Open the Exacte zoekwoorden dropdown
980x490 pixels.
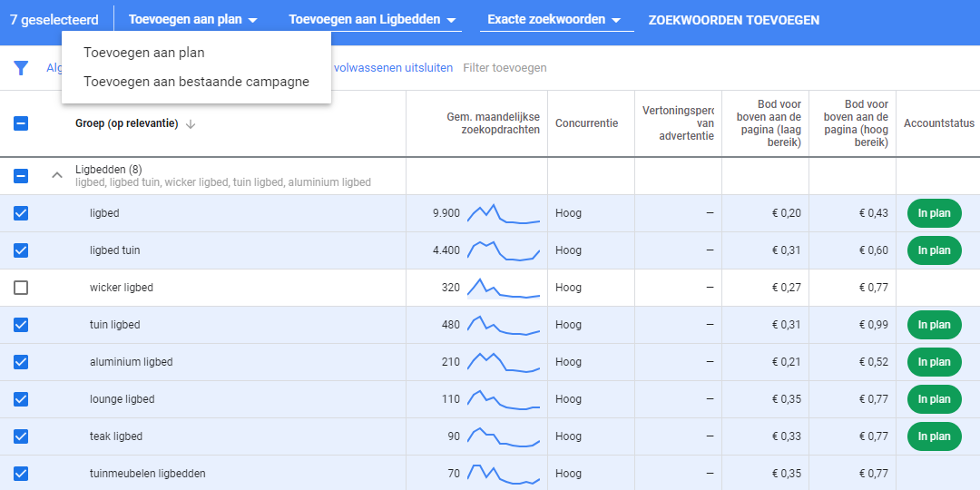(554, 20)
